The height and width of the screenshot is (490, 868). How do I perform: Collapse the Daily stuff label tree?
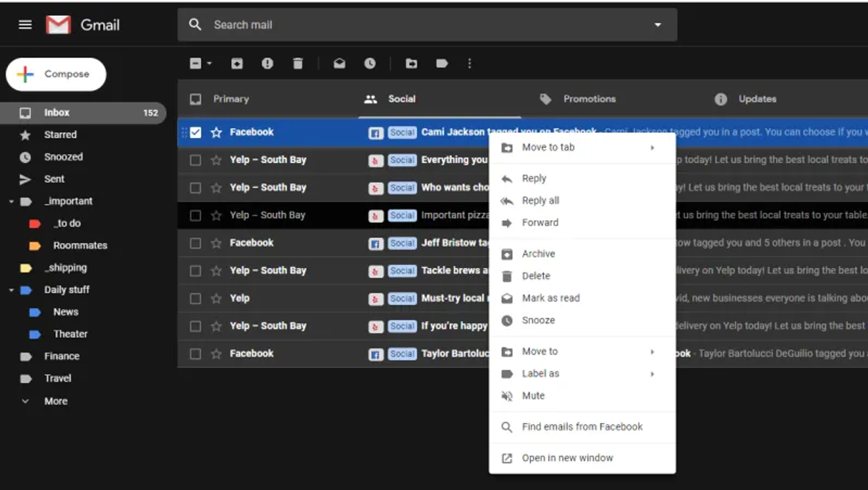point(12,290)
